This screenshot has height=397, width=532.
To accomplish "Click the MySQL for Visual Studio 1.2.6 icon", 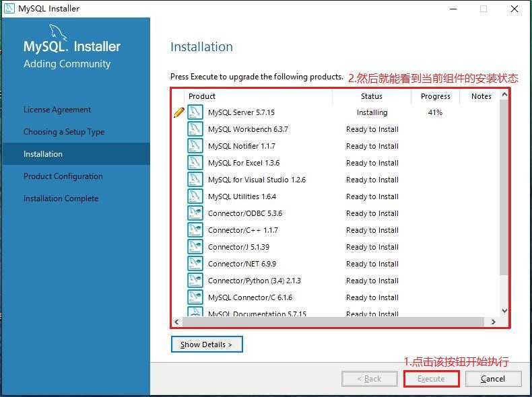I will coord(195,180).
